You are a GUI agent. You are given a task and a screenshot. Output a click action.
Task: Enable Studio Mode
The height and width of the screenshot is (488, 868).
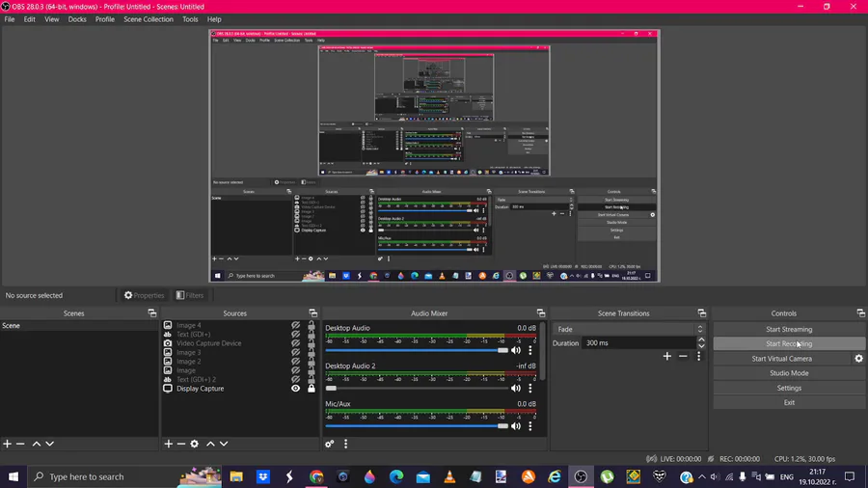point(789,373)
